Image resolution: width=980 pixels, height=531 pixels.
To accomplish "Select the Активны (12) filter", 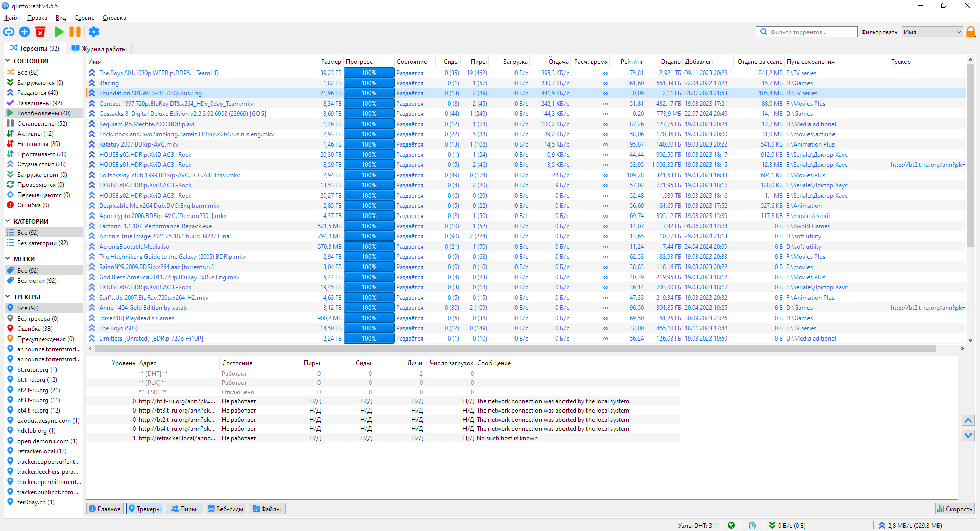I will pos(44,134).
